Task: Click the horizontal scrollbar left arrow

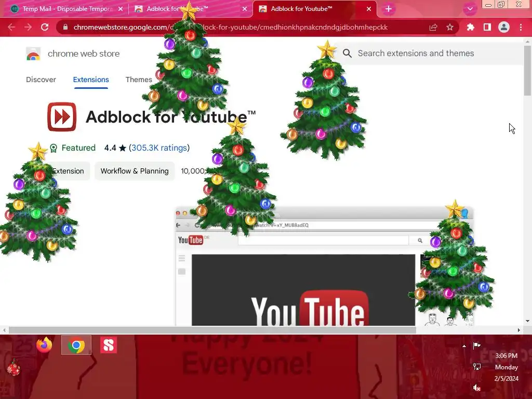Action: coord(4,330)
